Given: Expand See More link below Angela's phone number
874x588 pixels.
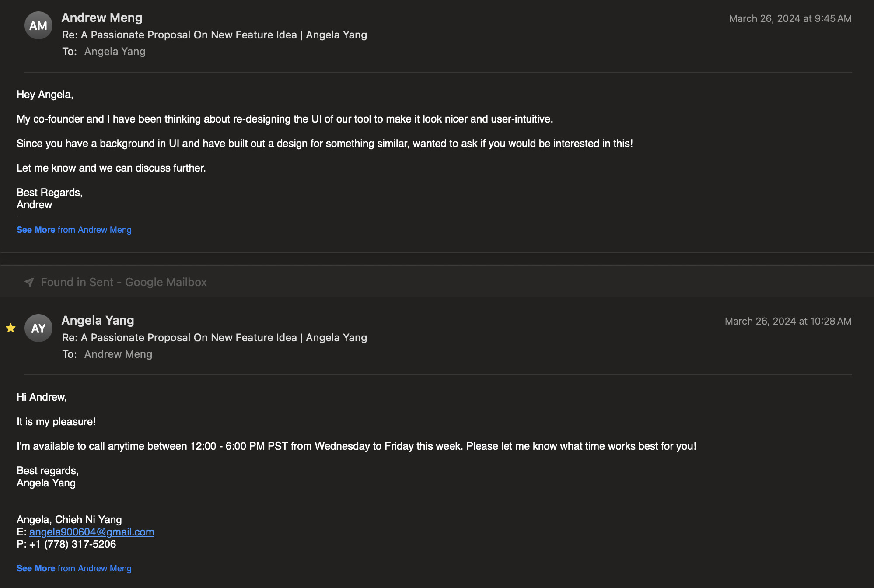Looking at the screenshot, I should click(36, 568).
